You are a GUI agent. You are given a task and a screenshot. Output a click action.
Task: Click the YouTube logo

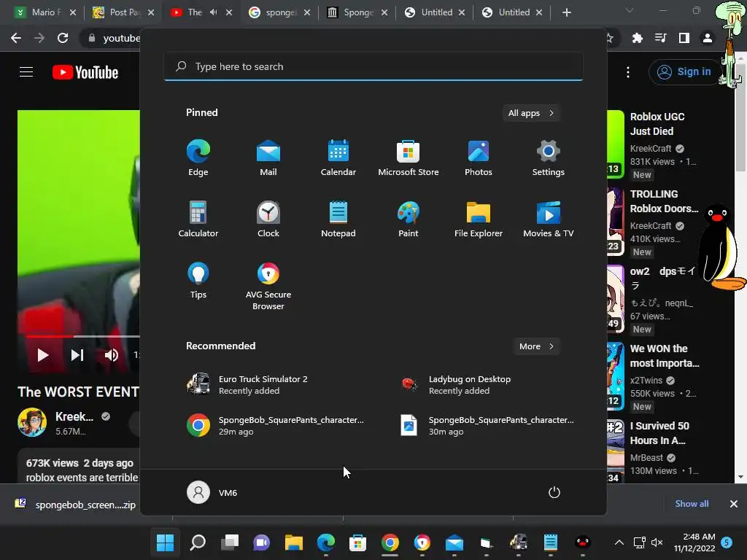pyautogui.click(x=85, y=72)
